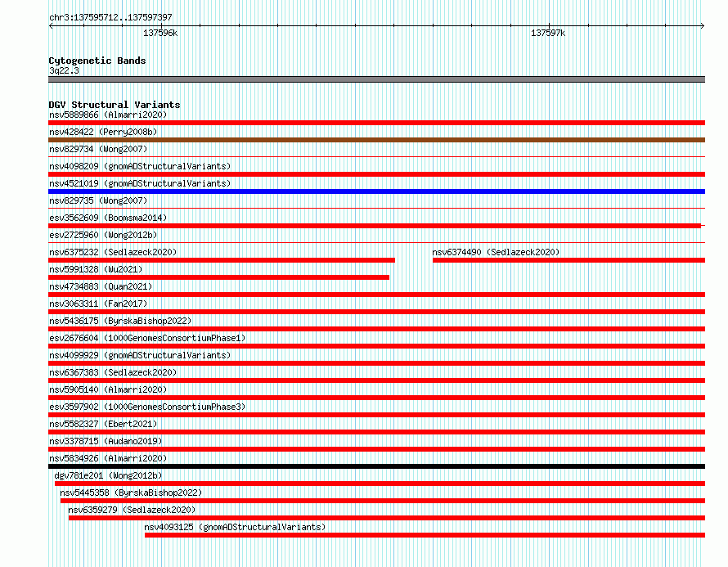
Task: Click the 137596k ruler tick label
Action: [x=160, y=33]
